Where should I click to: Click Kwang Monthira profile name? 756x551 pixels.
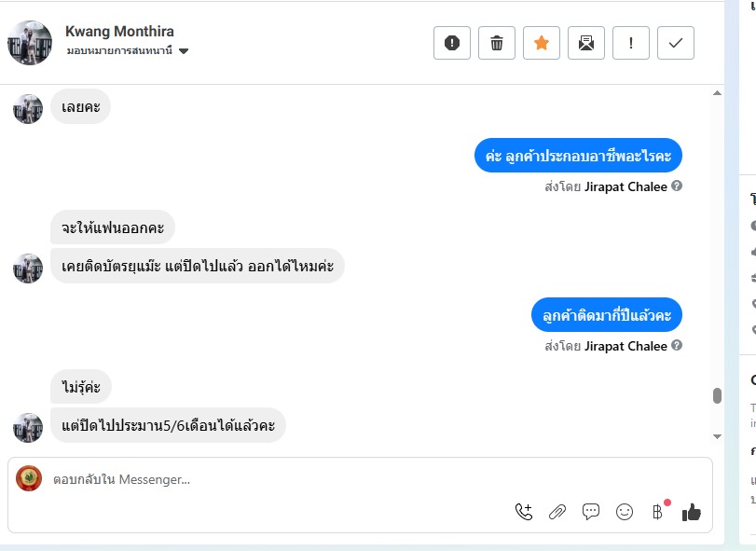click(119, 32)
